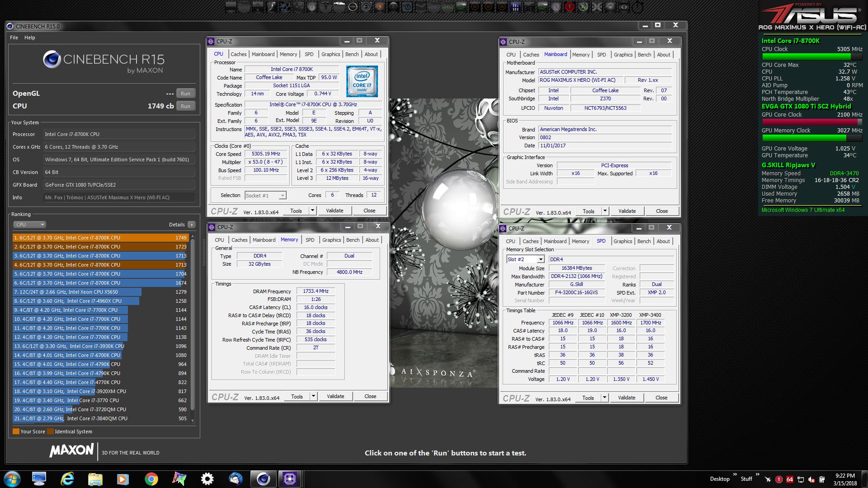Click the airplane icon in the system tray
This screenshot has height=488, width=868.
(768, 479)
